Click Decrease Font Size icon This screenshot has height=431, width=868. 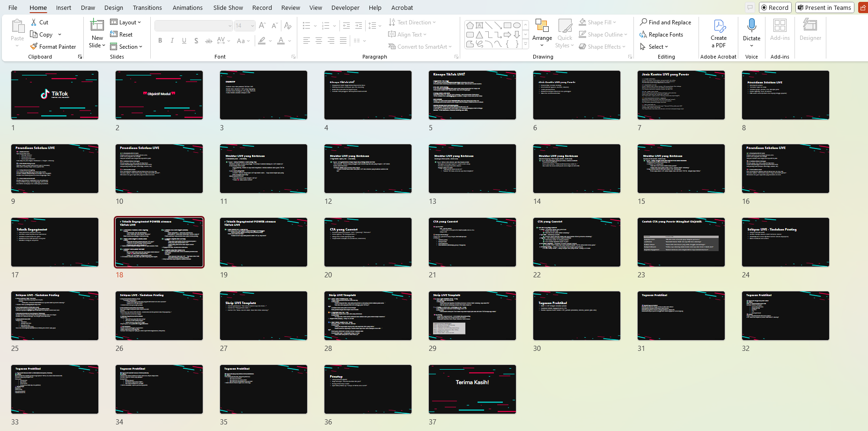point(274,25)
